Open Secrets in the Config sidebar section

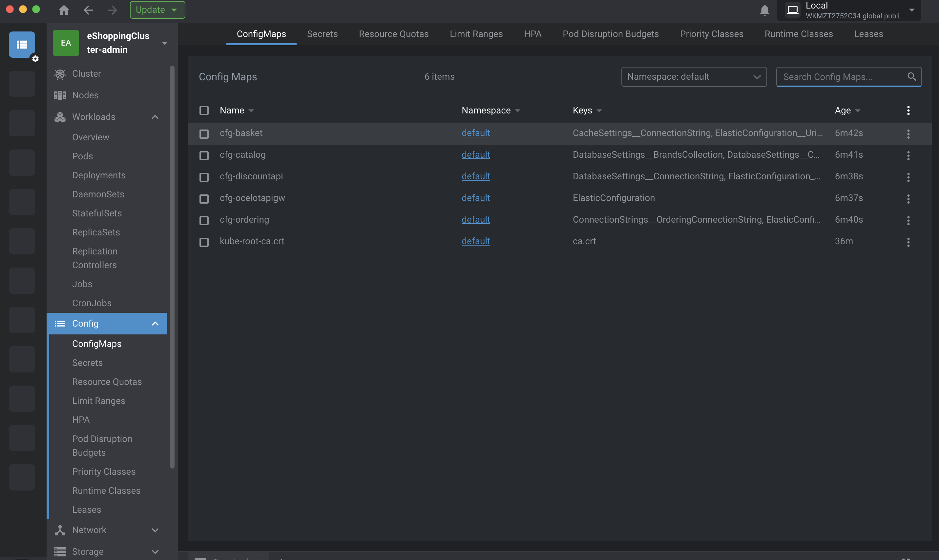coord(87,363)
